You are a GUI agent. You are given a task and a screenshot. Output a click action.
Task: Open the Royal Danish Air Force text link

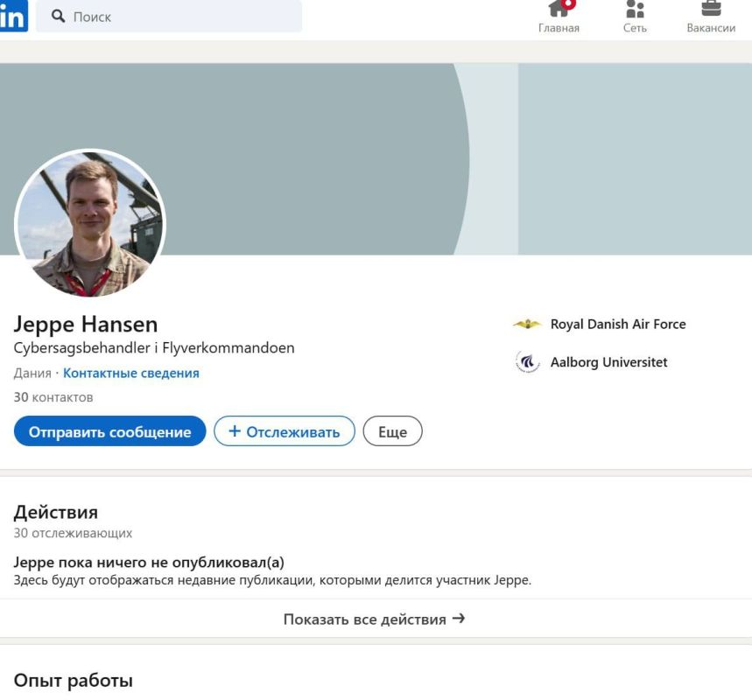(x=617, y=325)
